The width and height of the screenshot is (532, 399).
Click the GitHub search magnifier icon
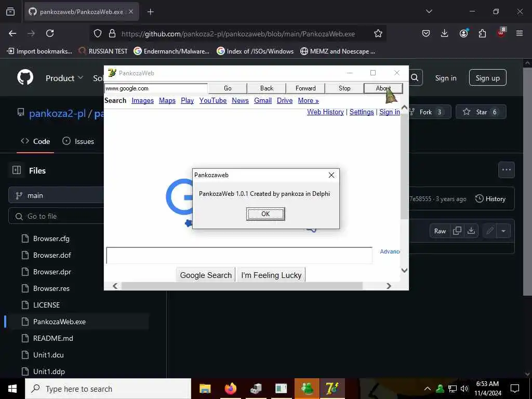(415, 78)
